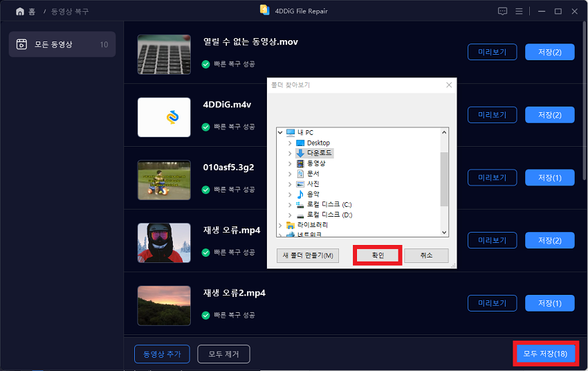Preview 재생 오류2.mp4 with 미리보기
Viewport: 588px width, 371px height.
[x=492, y=303]
